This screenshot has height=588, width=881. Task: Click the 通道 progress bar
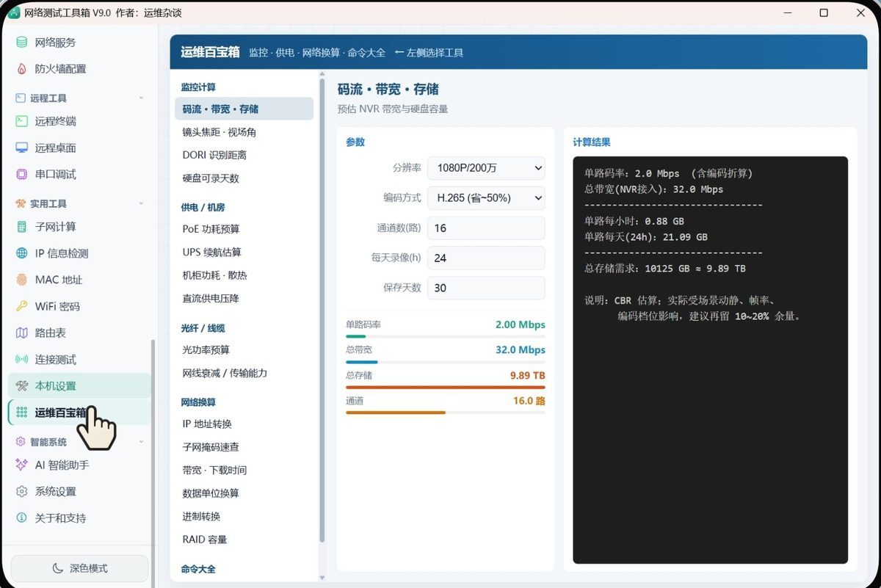pyautogui.click(x=446, y=413)
